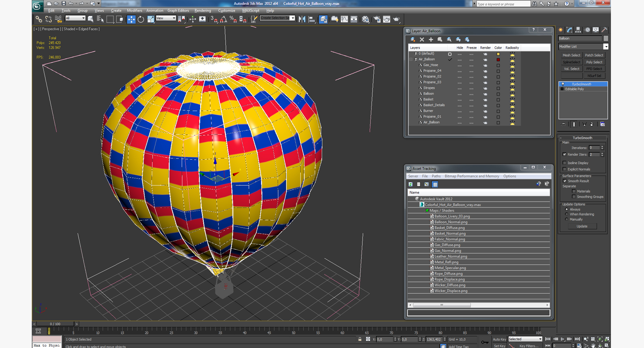Click the Align tool icon
This screenshot has width=644, height=348.
[312, 19]
